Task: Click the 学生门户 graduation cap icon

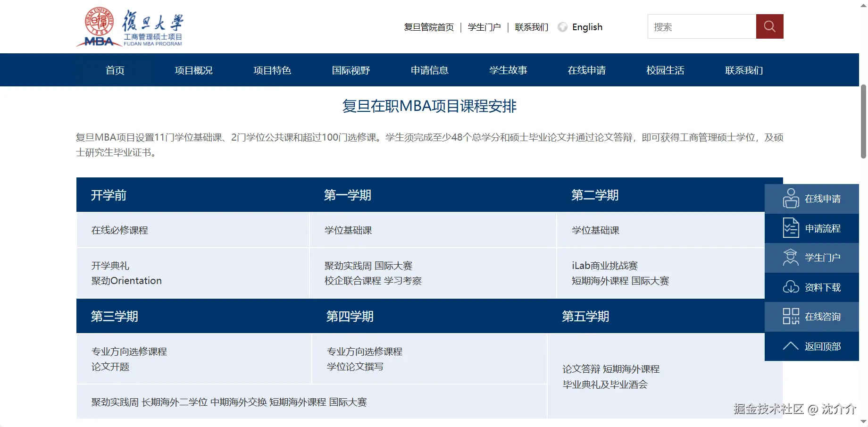Action: coord(790,258)
